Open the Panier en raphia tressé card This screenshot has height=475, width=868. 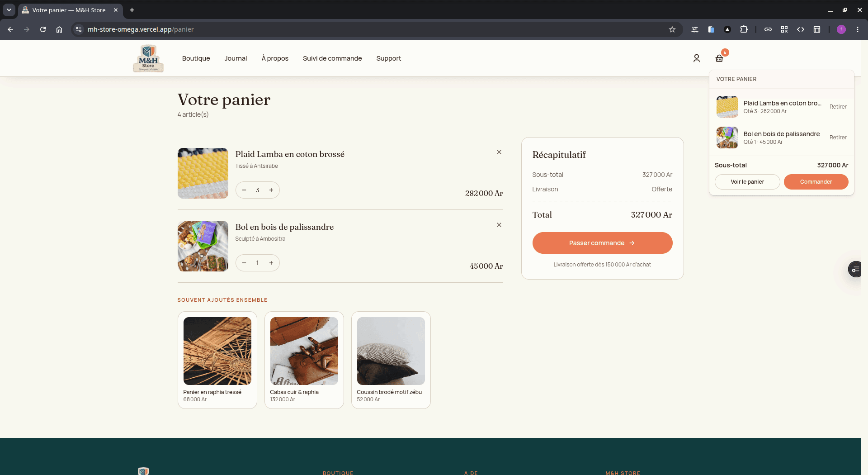click(x=217, y=360)
